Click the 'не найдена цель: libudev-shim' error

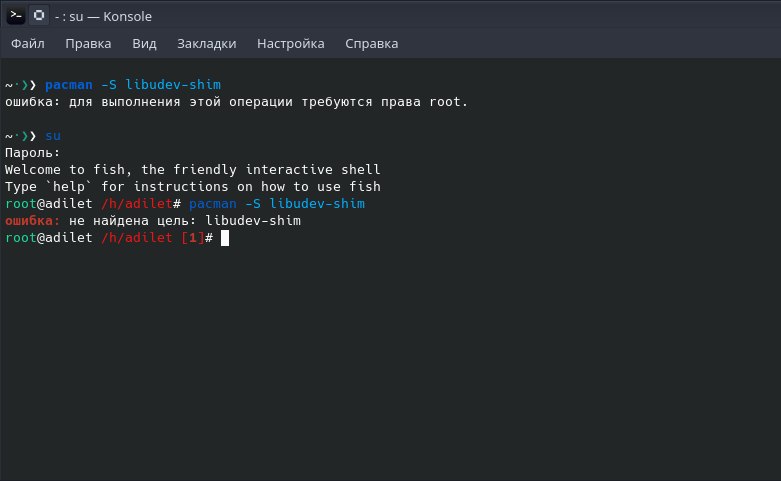click(153, 220)
